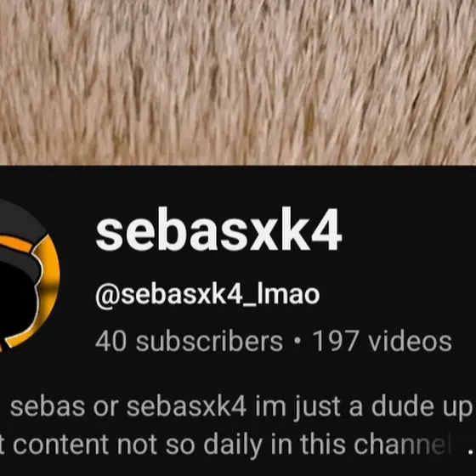The width and height of the screenshot is (476, 476).
Task: Click the @sebasxk4_lmao channel handle
Action: coord(207,294)
